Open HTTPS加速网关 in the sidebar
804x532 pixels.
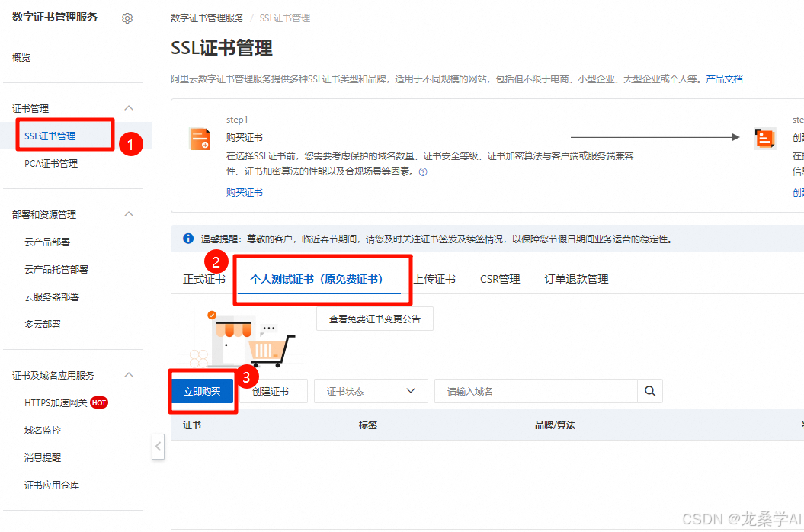pyautogui.click(x=56, y=402)
